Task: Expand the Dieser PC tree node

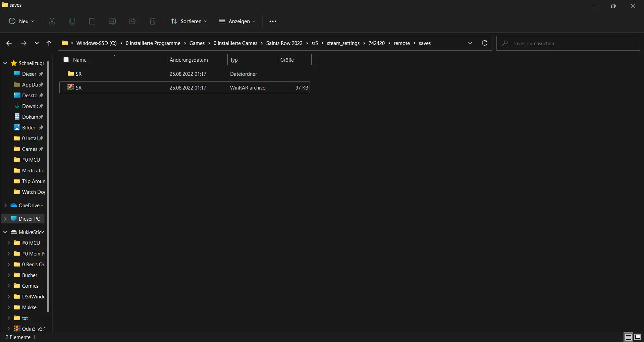Action: 5,219
